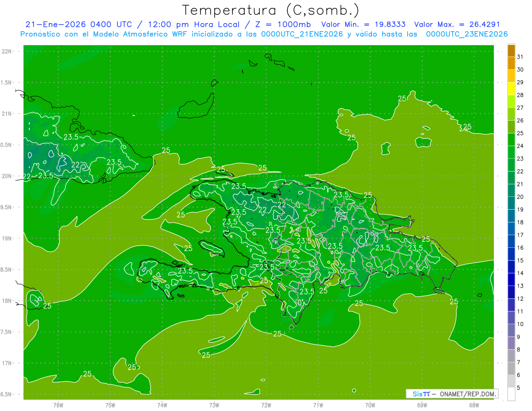Click the 21N latitude axis label
This screenshot has height=411, width=532.
click(x=8, y=114)
